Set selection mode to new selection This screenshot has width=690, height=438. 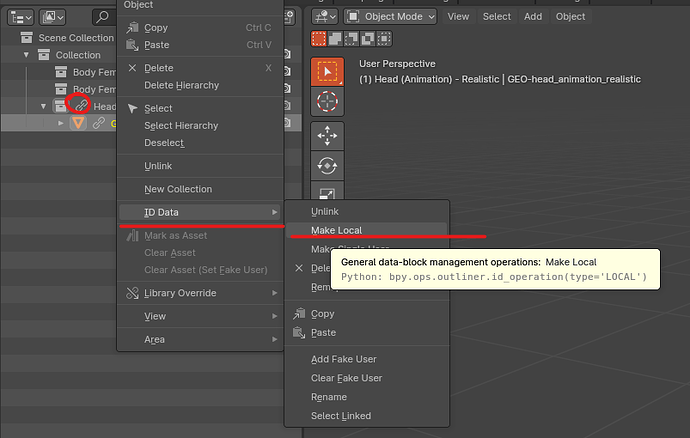(319, 39)
